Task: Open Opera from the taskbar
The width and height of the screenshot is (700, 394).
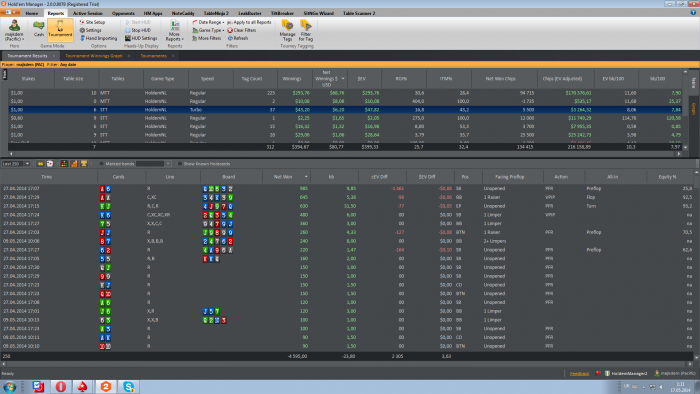Action: click(x=61, y=387)
